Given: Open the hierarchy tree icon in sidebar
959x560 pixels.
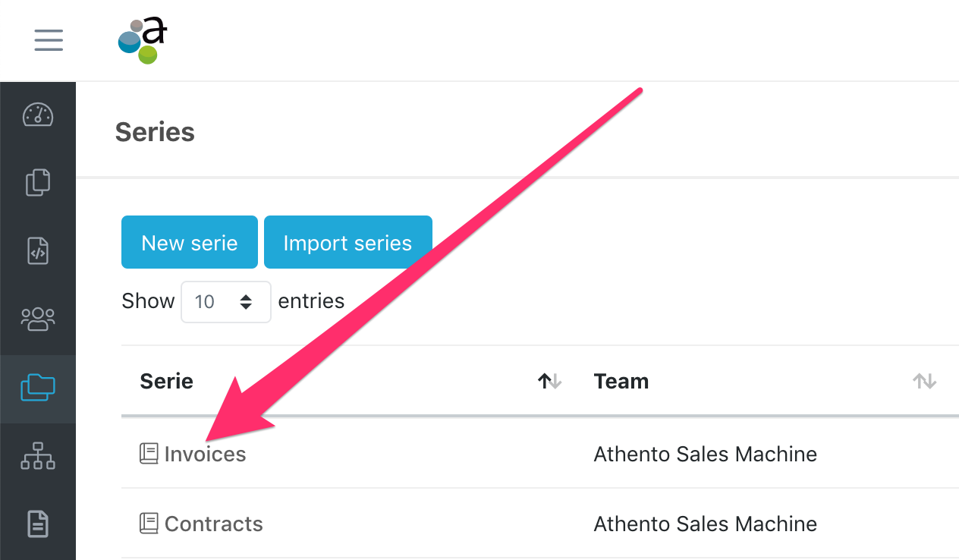Looking at the screenshot, I should [x=38, y=455].
